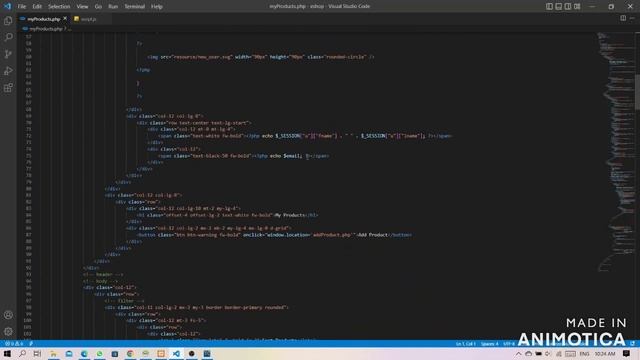Viewport: 640px width, 360px height.
Task: Toggle the primary side bar layout icon
Action: (x=549, y=6)
